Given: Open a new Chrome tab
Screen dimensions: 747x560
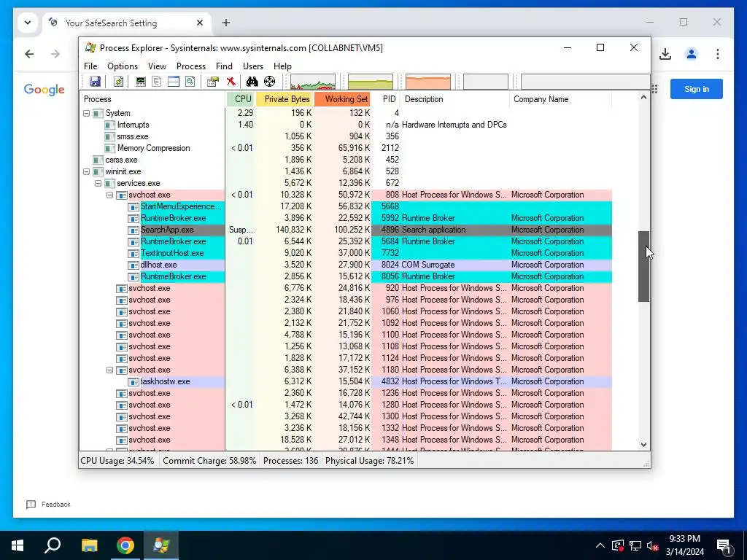Looking at the screenshot, I should point(226,23).
